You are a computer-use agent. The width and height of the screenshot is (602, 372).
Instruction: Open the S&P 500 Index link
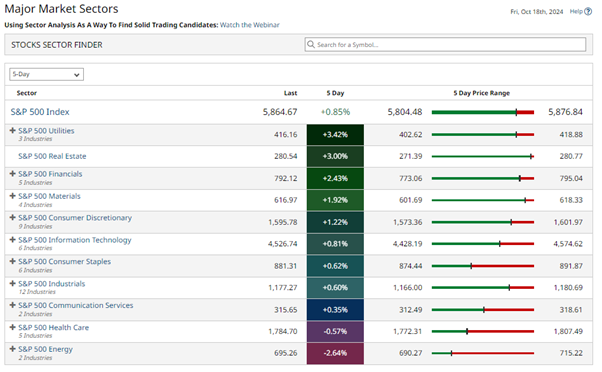40,112
